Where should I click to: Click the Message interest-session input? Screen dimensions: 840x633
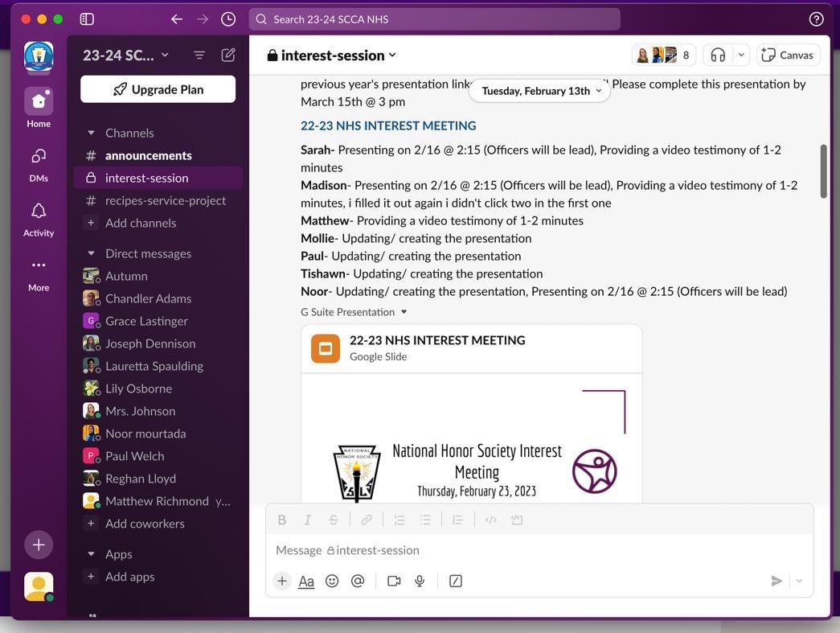point(539,550)
